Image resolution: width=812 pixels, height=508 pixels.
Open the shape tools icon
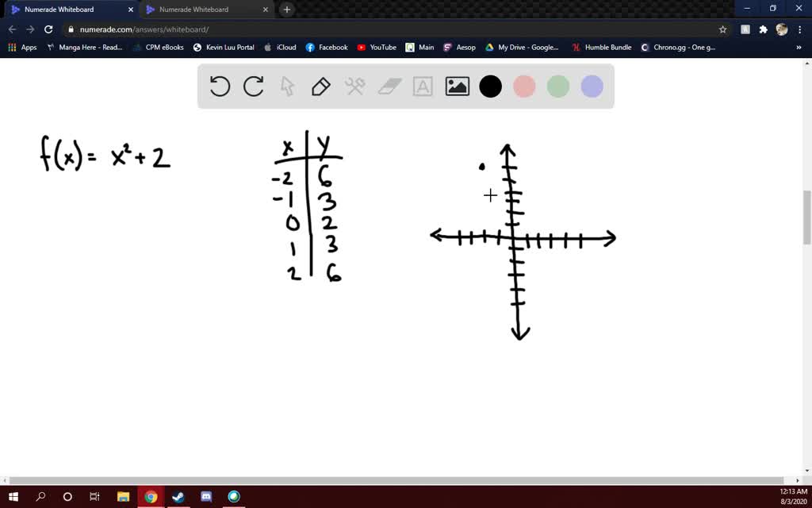point(354,87)
